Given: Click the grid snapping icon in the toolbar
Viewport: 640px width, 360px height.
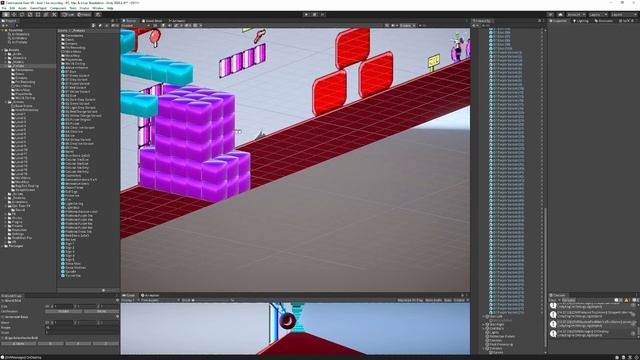Looking at the screenshot, I should [98, 14].
